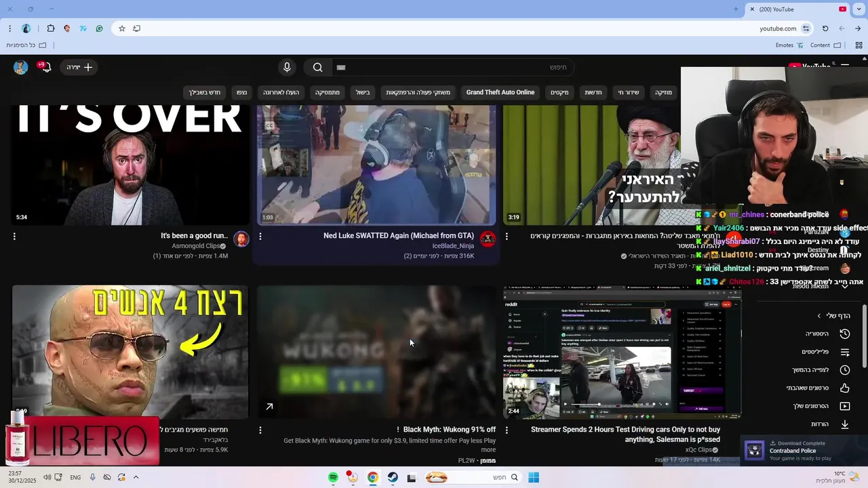Select the משחקי פעולה והרפתקאות chip
Screen dimensions: 868x488
click(418, 92)
